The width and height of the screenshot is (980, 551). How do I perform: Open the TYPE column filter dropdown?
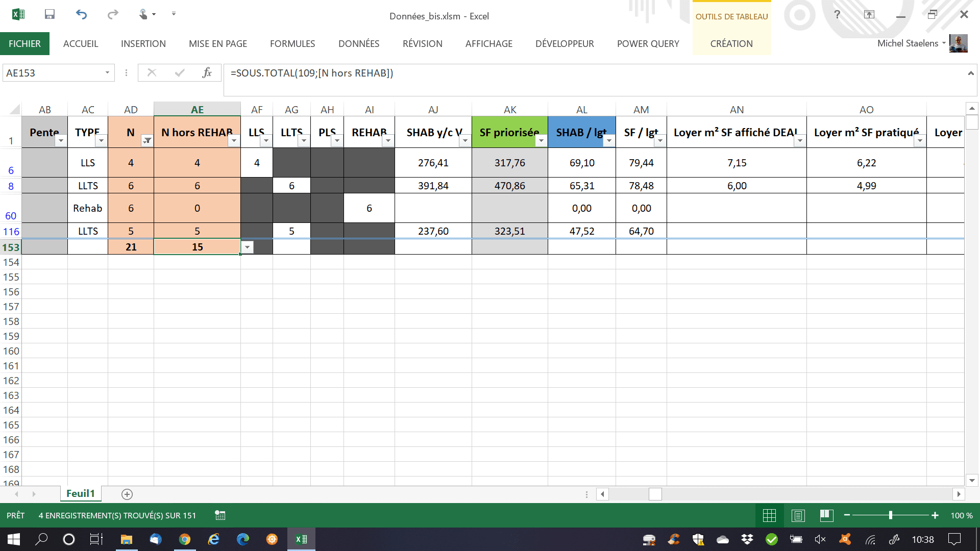101,141
